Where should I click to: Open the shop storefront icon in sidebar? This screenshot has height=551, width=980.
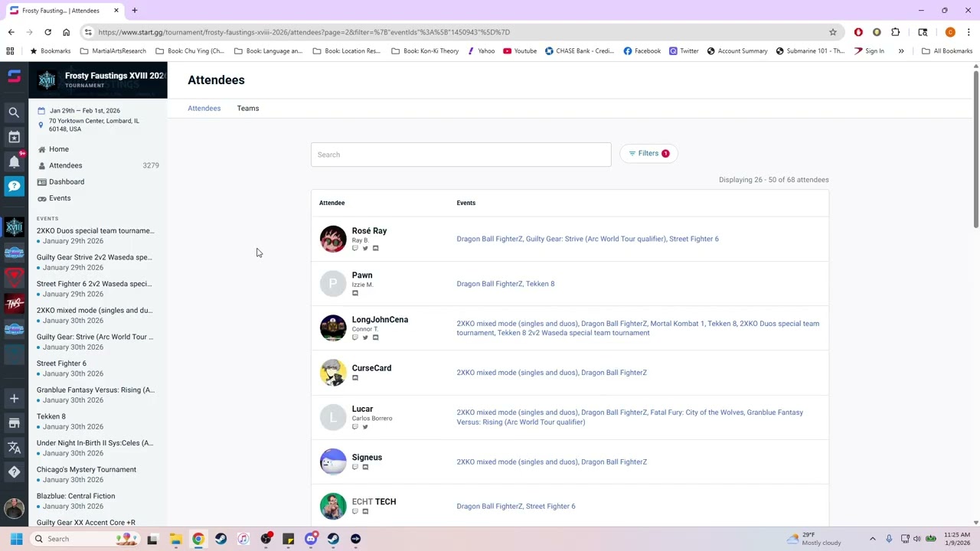14,422
